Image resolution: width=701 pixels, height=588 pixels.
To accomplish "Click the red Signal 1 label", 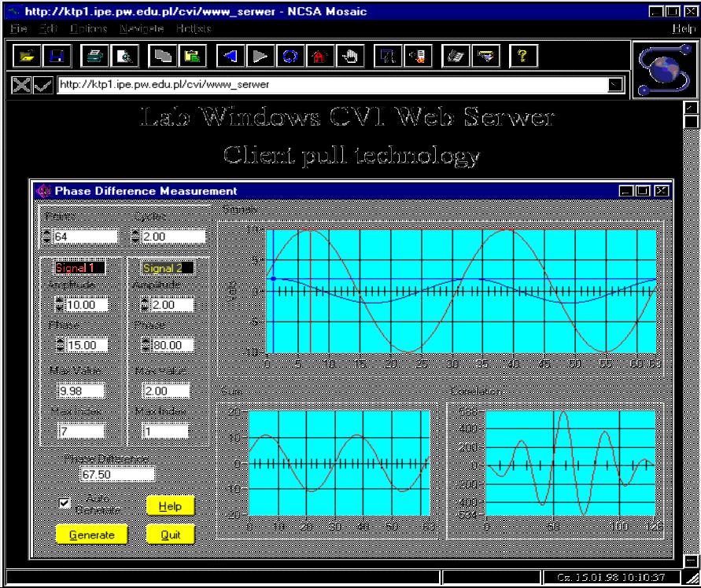I will coord(79,267).
